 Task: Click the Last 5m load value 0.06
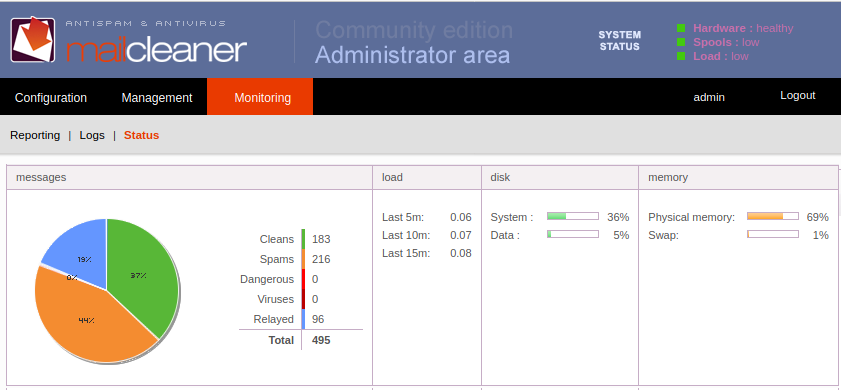click(461, 217)
